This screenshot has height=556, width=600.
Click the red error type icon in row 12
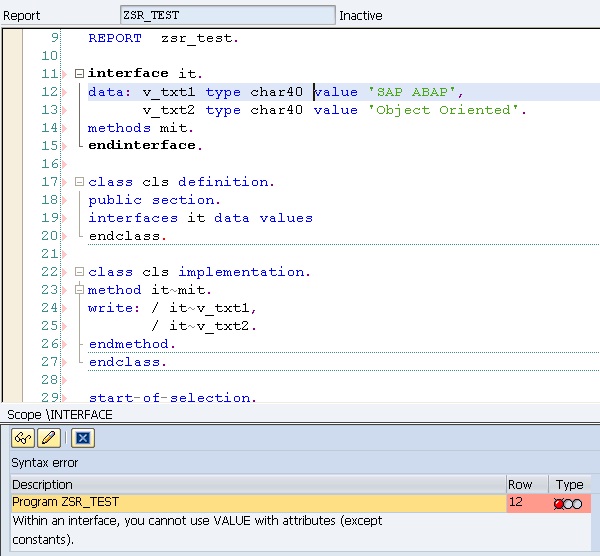pos(568,504)
